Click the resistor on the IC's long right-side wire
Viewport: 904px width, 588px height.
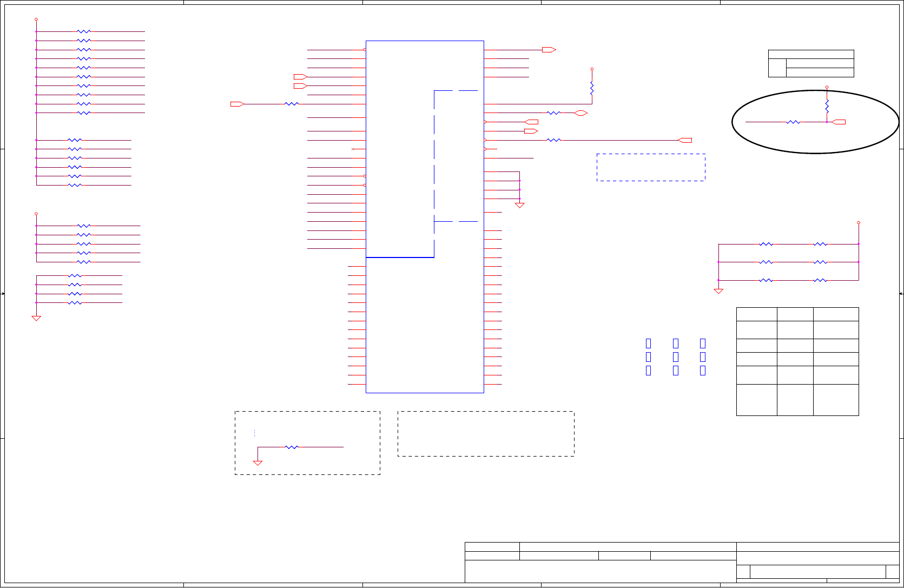coord(553,140)
